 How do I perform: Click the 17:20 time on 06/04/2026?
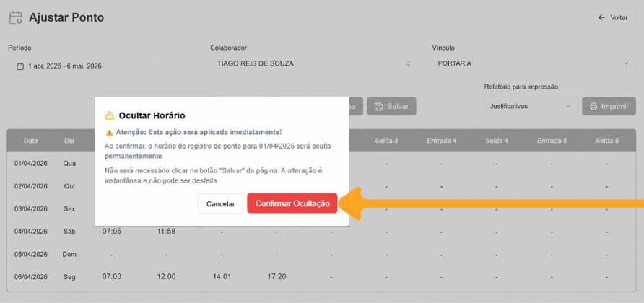pos(277,277)
